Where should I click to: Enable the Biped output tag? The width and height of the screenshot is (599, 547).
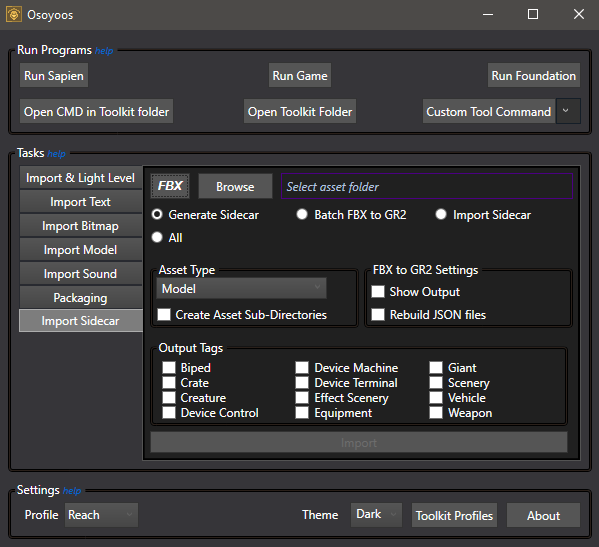click(x=169, y=367)
